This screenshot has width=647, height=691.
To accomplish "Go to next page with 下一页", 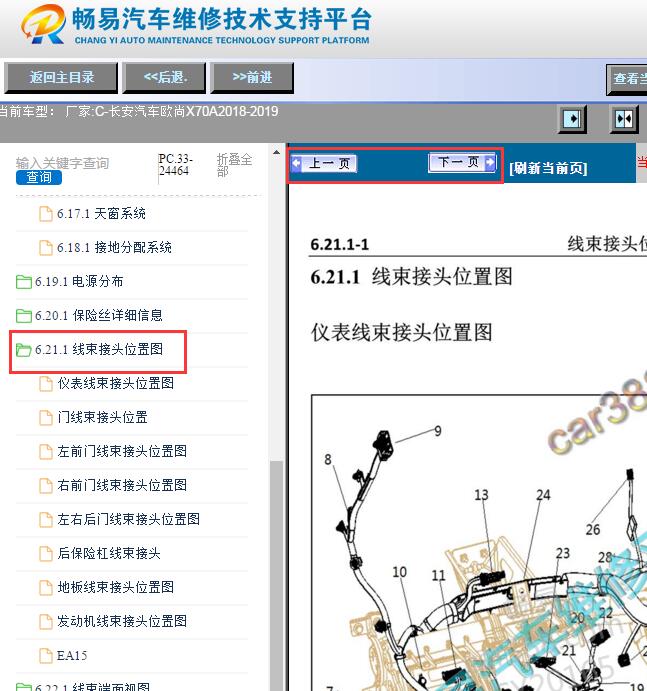I will point(462,162).
